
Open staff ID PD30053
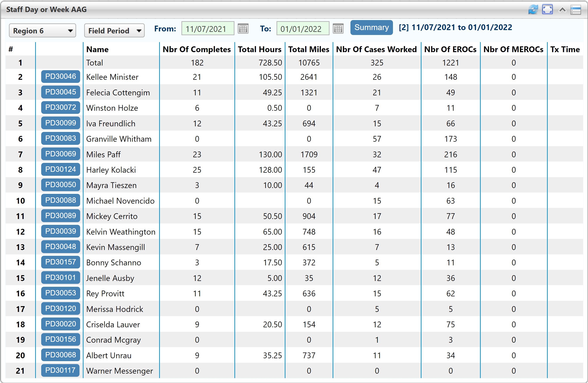[x=61, y=293]
